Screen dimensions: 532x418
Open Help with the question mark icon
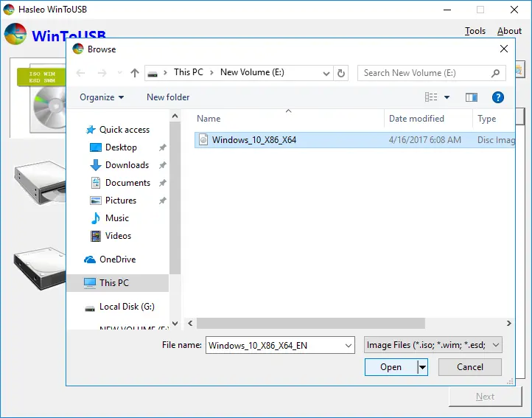497,97
